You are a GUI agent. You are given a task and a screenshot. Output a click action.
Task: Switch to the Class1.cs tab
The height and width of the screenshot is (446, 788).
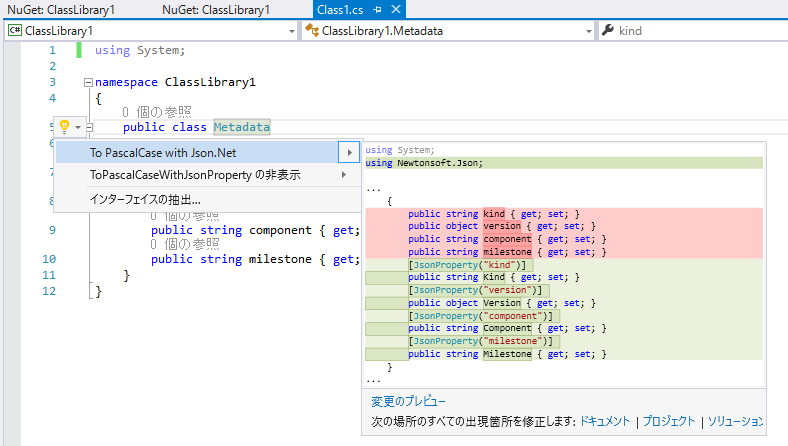340,10
